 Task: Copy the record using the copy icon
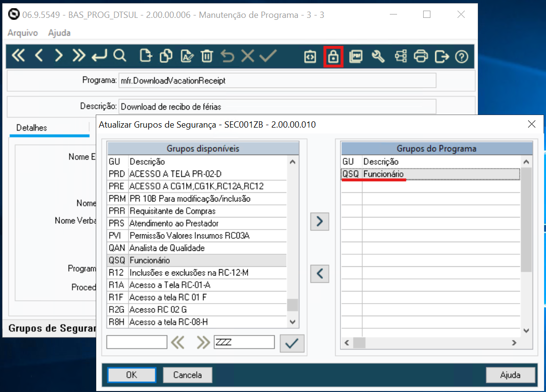click(x=166, y=56)
